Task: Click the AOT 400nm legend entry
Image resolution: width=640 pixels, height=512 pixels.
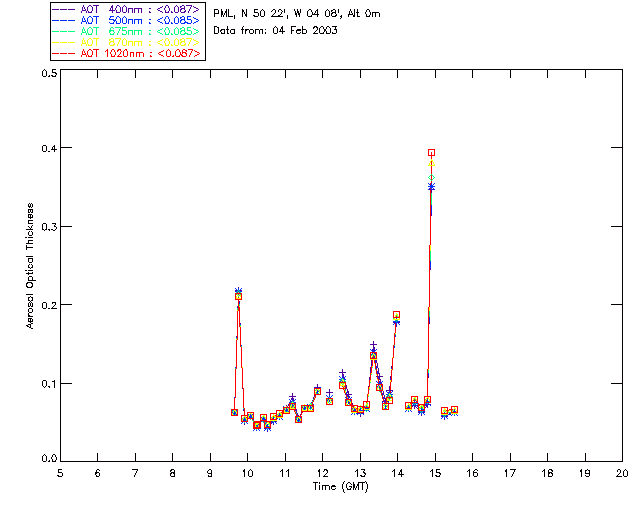Action: pos(128,9)
